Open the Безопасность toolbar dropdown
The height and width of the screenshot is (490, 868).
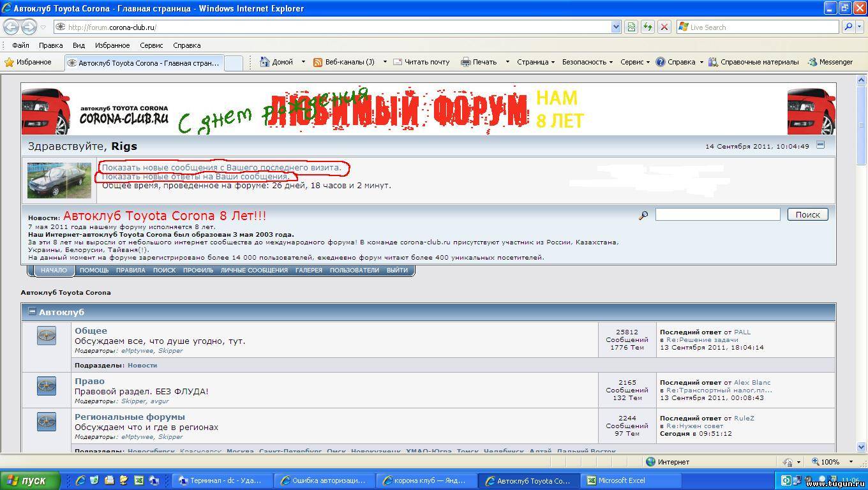(587, 62)
